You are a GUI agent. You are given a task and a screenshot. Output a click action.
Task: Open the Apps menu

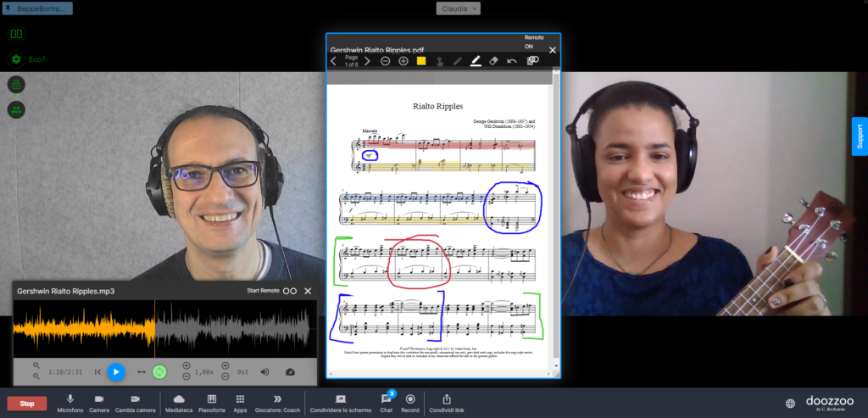coord(241,402)
